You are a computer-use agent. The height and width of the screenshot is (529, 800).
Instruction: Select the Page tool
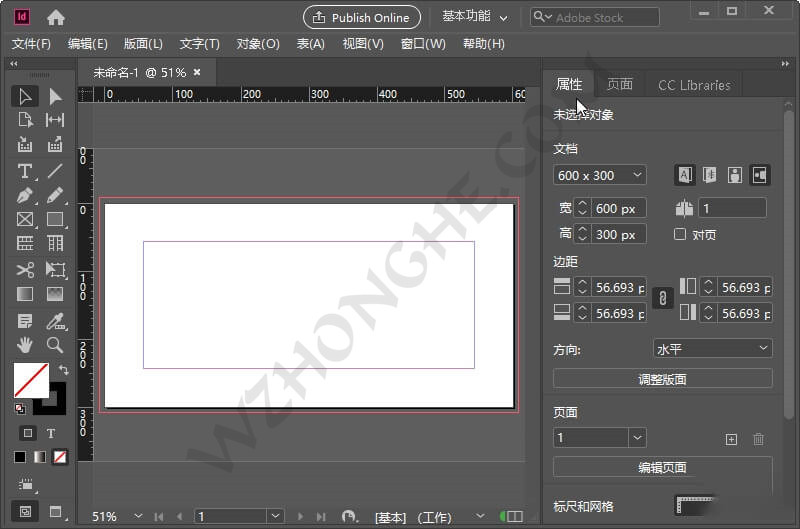24,120
